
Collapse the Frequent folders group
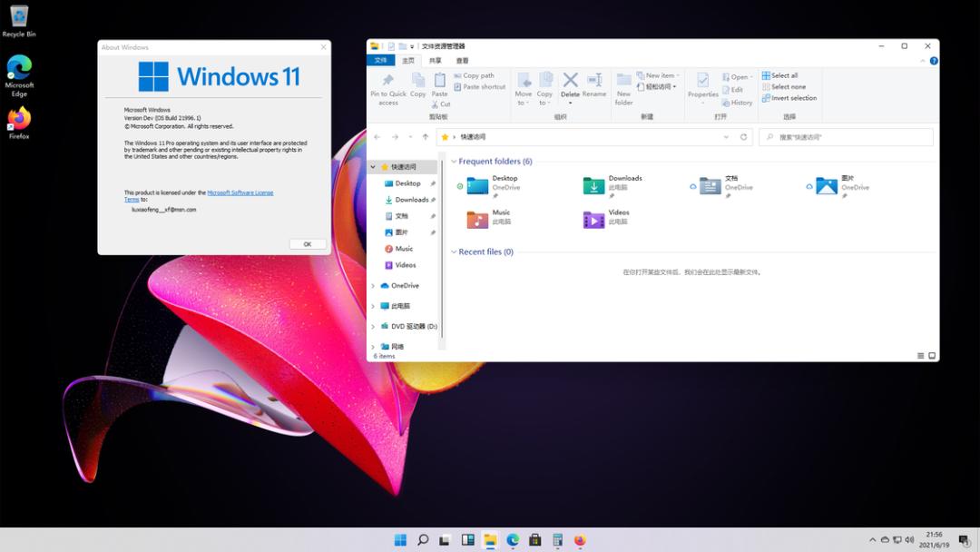tap(454, 162)
